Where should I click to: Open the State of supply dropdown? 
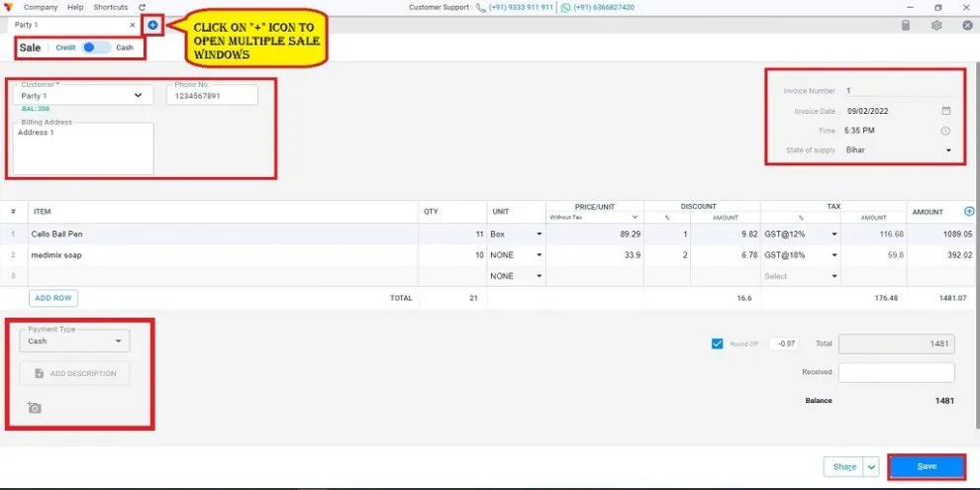coord(898,150)
